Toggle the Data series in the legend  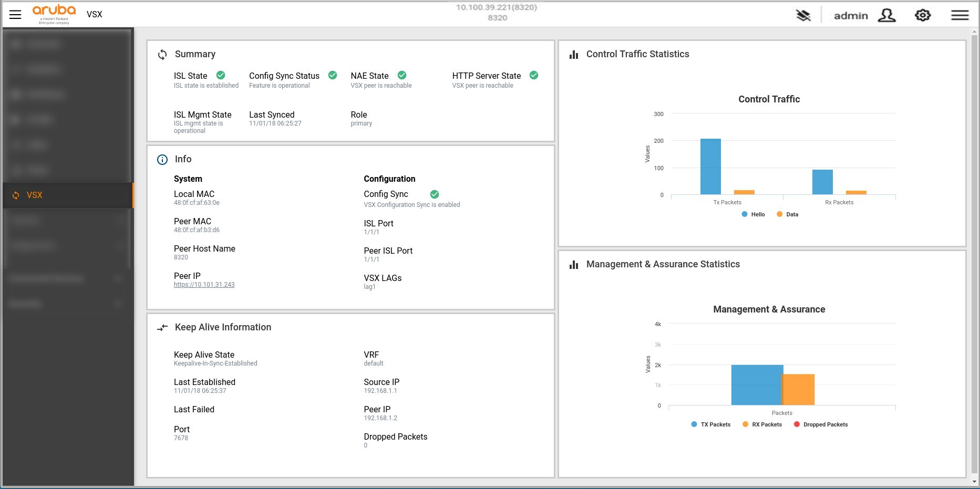(x=787, y=214)
